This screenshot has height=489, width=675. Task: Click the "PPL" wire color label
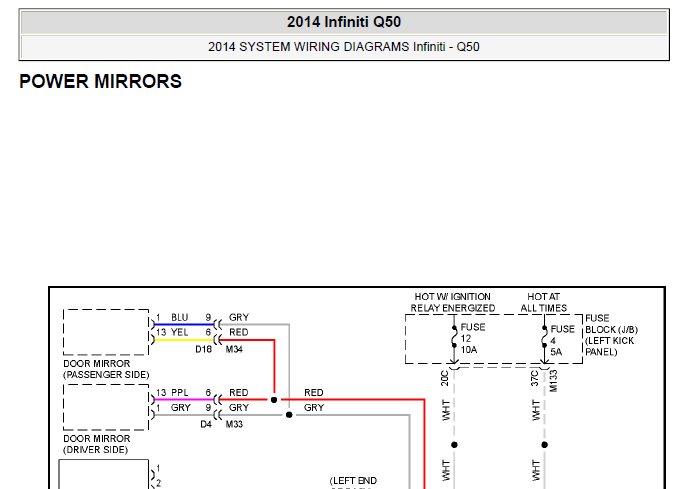pyautogui.click(x=180, y=393)
